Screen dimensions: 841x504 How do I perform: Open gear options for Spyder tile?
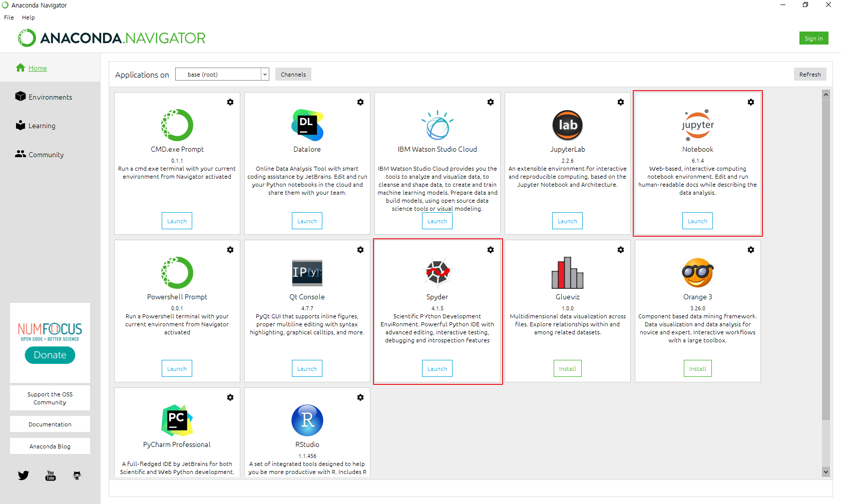tap(491, 250)
